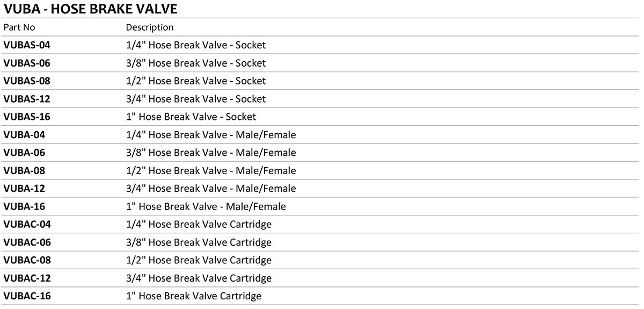
Task: Click the 1/4" Hose Break Valve - Socket description
Action: coord(196,45)
